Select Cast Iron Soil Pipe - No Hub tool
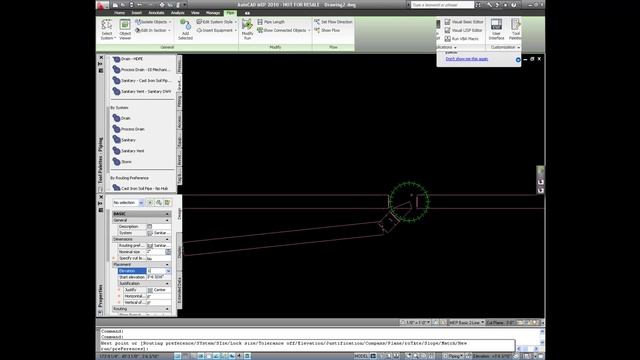The image size is (640, 360). tap(140, 189)
